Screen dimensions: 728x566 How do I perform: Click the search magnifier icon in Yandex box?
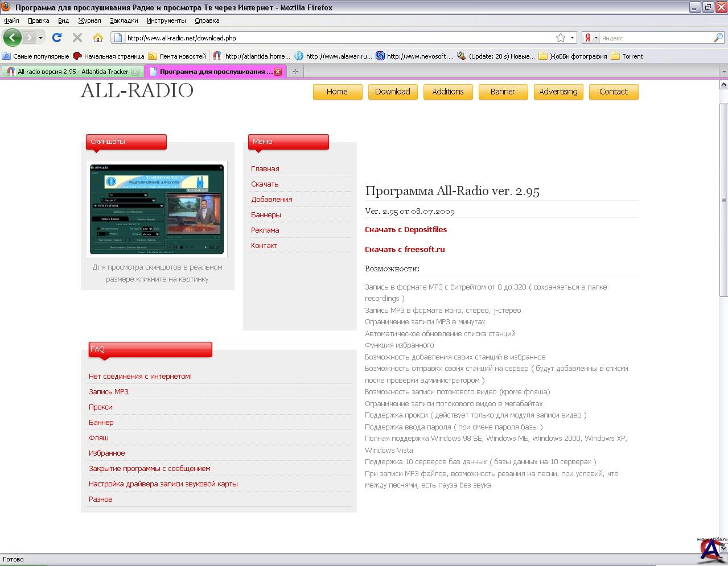pos(718,38)
